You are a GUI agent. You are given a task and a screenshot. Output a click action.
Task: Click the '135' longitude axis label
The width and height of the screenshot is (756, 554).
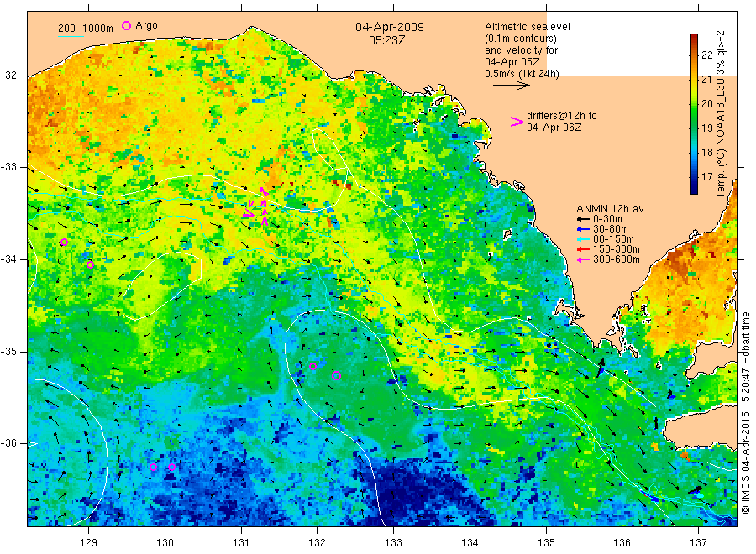tap(546, 543)
